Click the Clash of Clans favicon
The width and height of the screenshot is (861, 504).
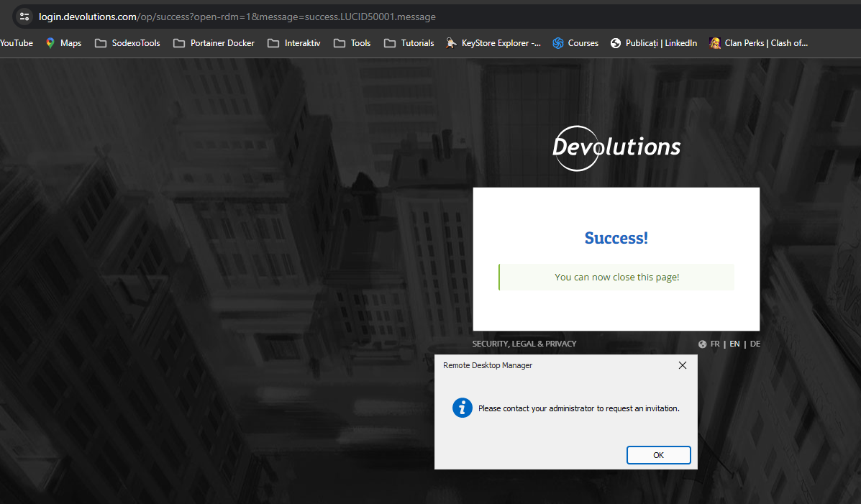714,43
